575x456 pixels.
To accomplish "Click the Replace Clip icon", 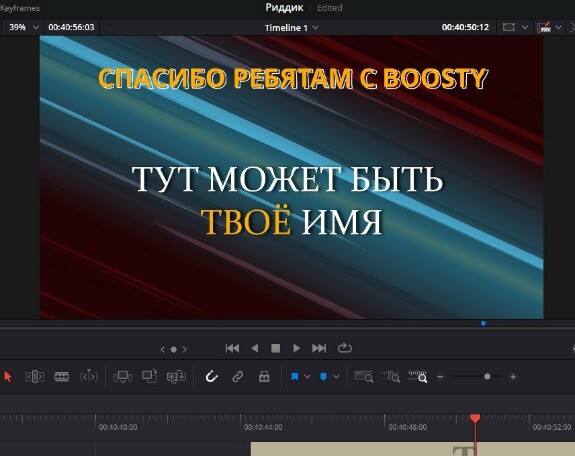I will (176, 377).
